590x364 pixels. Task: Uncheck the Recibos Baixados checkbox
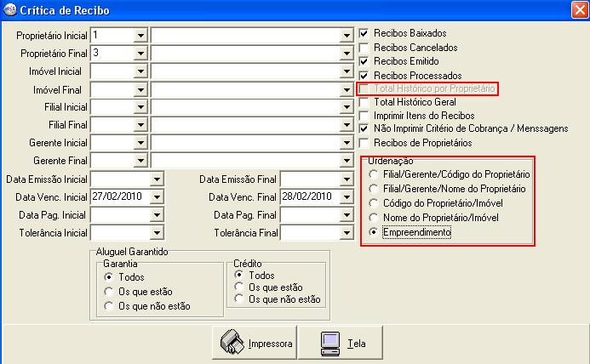tap(365, 34)
